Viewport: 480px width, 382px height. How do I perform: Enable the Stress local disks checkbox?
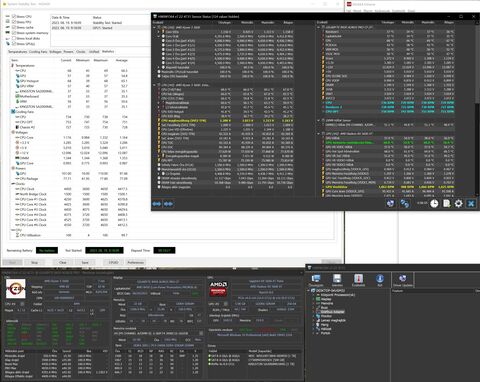[14, 38]
